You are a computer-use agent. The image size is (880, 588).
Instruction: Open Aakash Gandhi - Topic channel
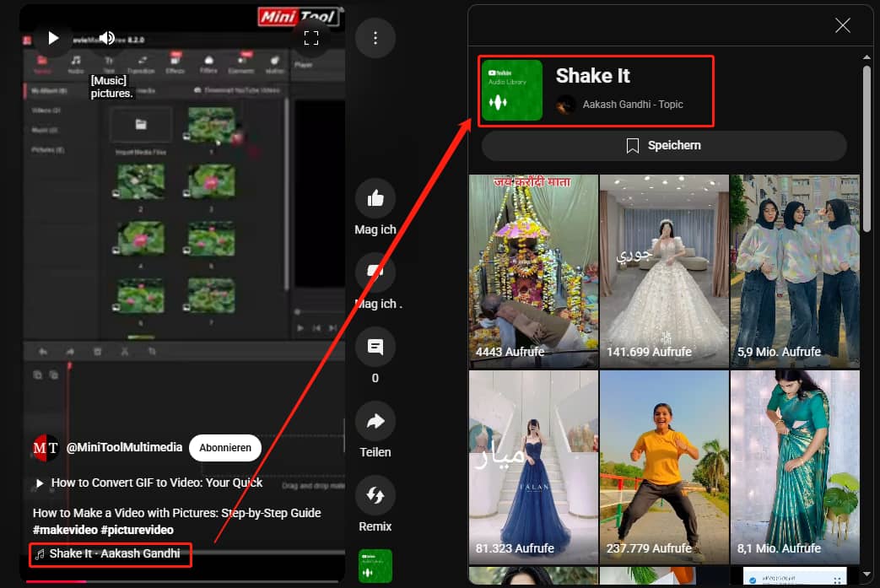click(x=633, y=105)
